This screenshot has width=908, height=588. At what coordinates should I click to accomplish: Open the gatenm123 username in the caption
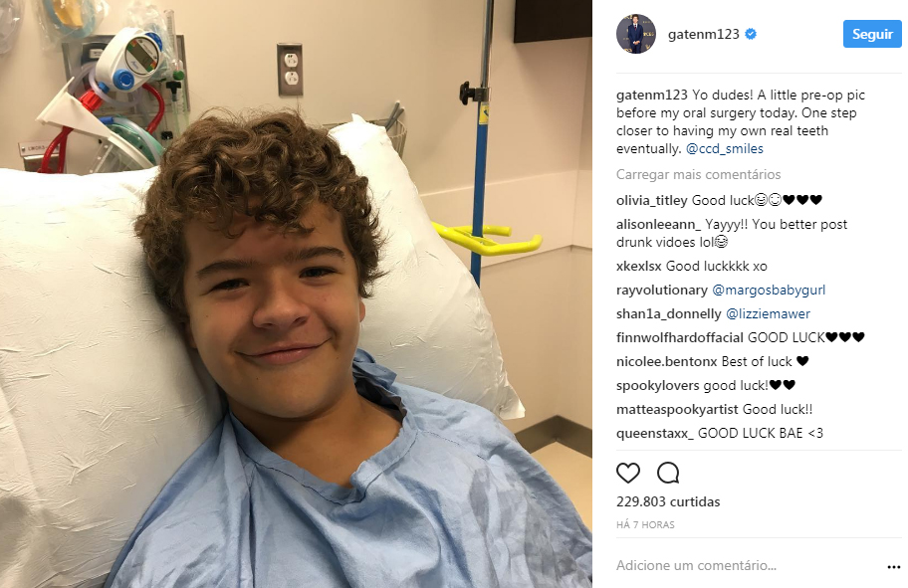(x=651, y=95)
